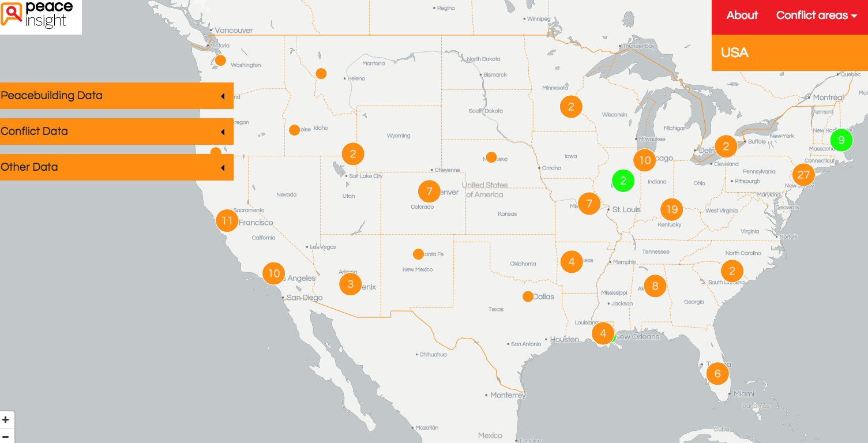This screenshot has height=443, width=868.
Task: Click the map zoom out minus button
Action: [6, 436]
